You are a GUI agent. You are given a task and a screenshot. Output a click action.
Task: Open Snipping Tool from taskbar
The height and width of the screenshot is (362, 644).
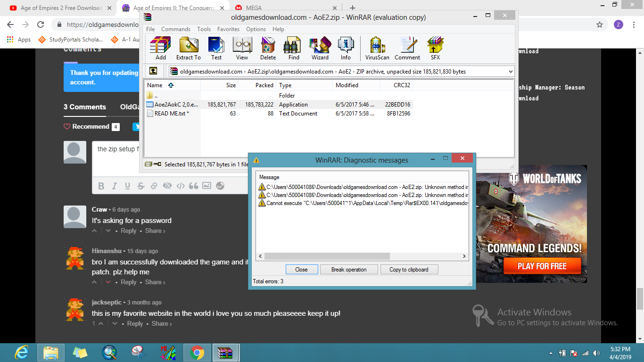[139, 353]
